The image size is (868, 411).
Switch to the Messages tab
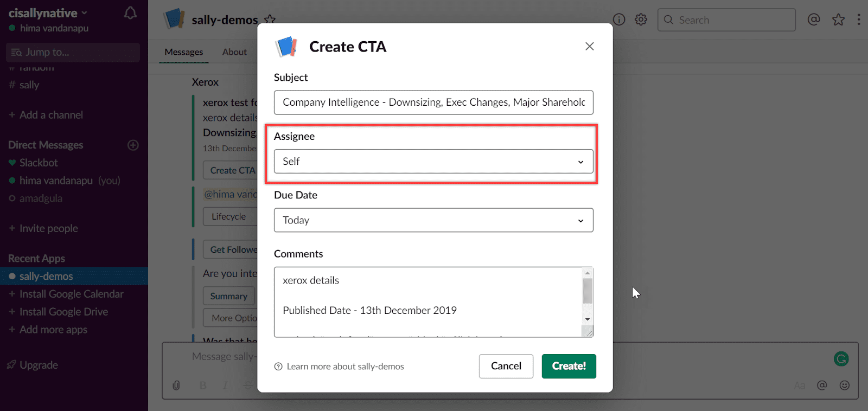point(184,52)
